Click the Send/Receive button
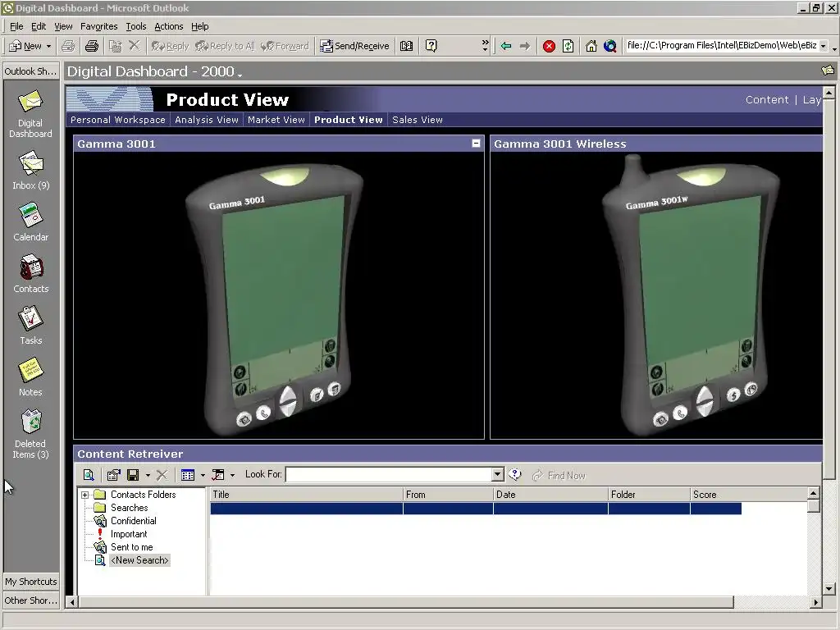This screenshot has width=840, height=630. click(x=354, y=46)
